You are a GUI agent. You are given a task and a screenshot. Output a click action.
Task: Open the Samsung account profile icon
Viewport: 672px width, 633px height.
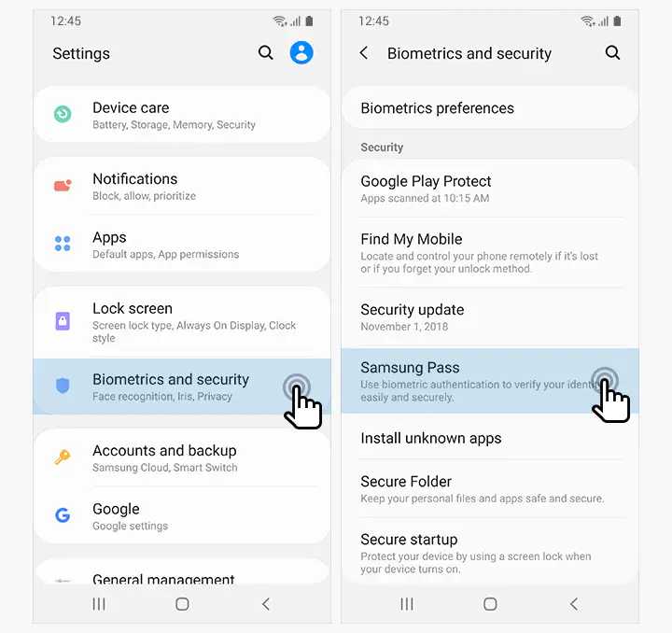tap(301, 52)
